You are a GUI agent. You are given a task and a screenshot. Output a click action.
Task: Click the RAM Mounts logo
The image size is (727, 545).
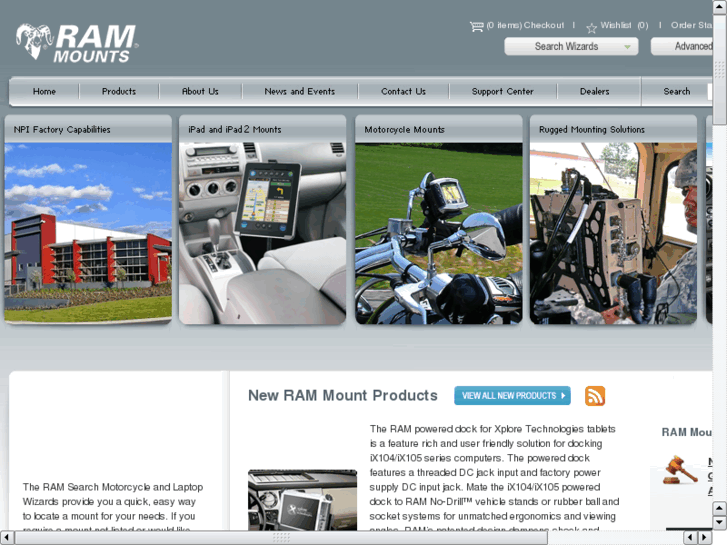[x=77, y=43]
